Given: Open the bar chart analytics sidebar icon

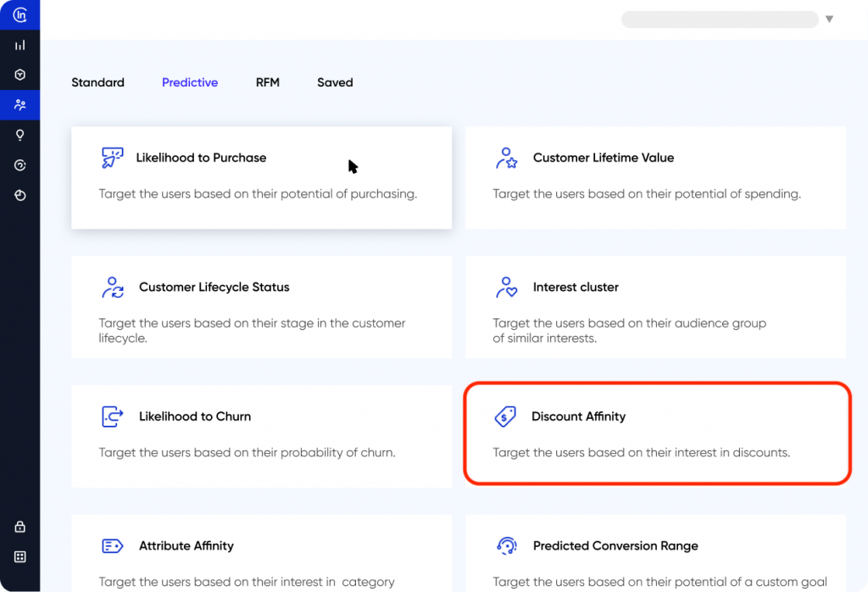Looking at the screenshot, I should [20, 45].
